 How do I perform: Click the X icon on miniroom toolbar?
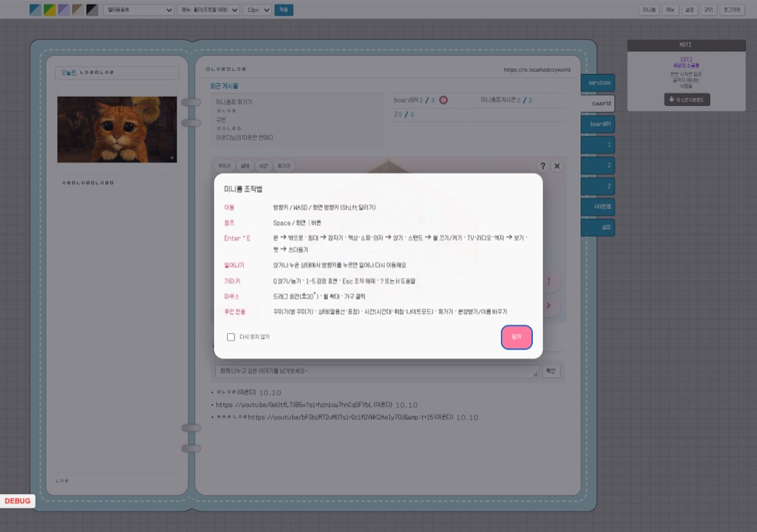[557, 166]
